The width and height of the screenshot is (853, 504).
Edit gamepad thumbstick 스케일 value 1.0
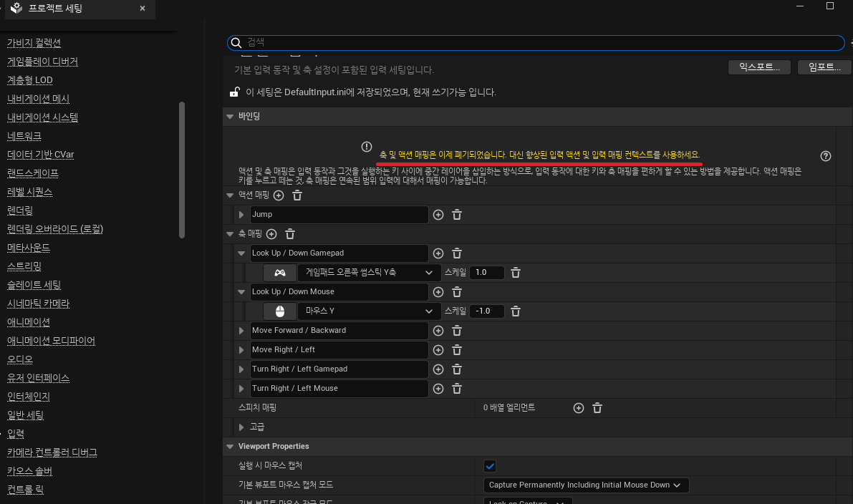[x=487, y=272]
